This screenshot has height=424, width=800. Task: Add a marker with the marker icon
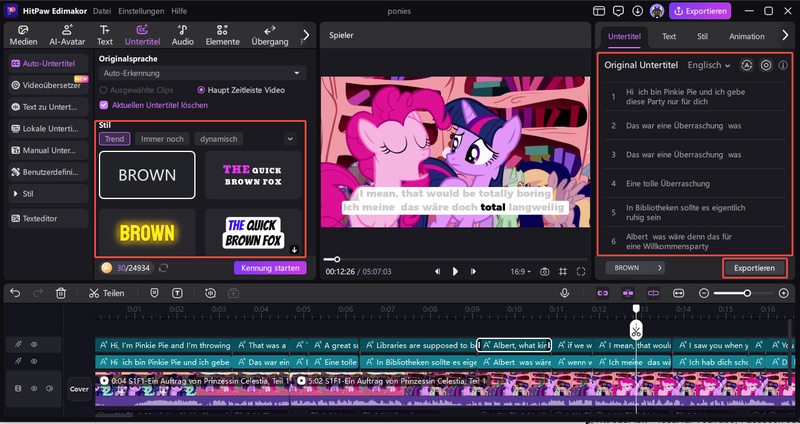point(155,293)
